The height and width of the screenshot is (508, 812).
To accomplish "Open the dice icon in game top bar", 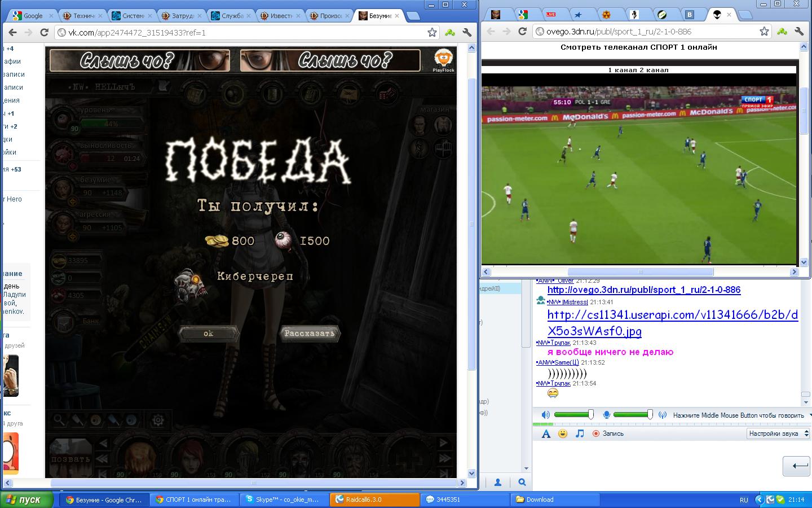I will click(x=387, y=94).
